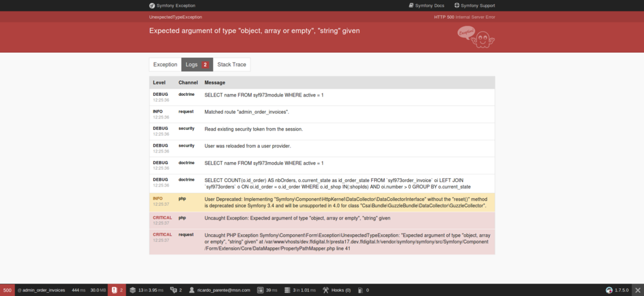This screenshot has width=644, height=296.
Task: Click the red 2 badge on Logs tab
Action: 205,65
